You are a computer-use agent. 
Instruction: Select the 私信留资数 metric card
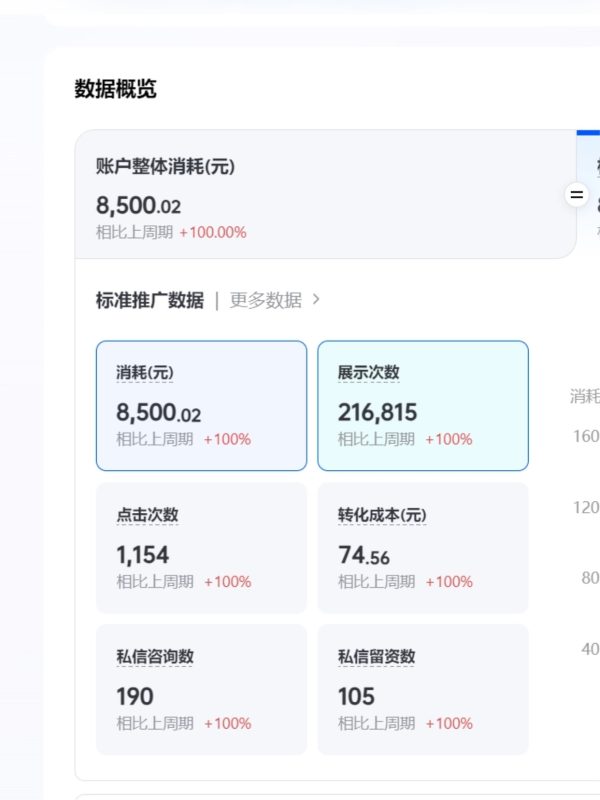pos(422,689)
